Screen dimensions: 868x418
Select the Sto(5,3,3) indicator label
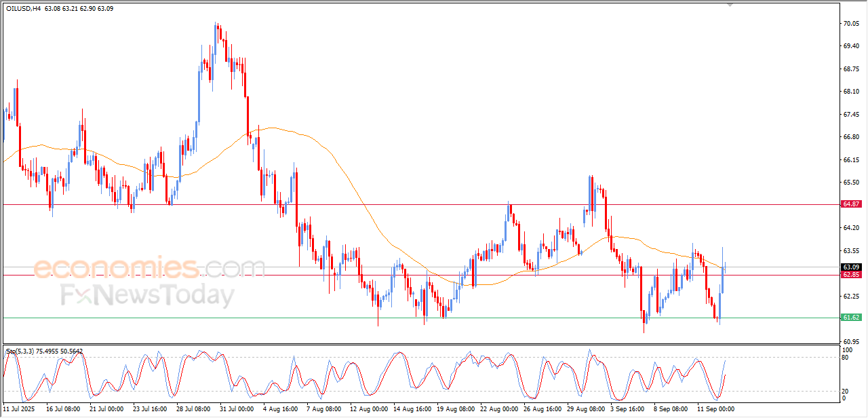click(x=20, y=351)
